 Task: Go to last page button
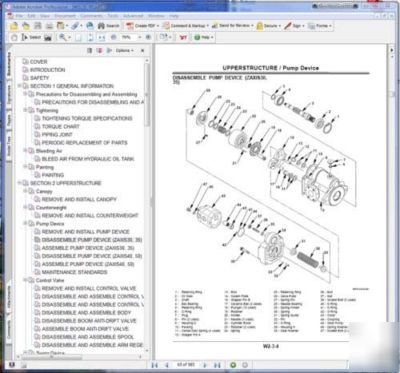pos(217,365)
